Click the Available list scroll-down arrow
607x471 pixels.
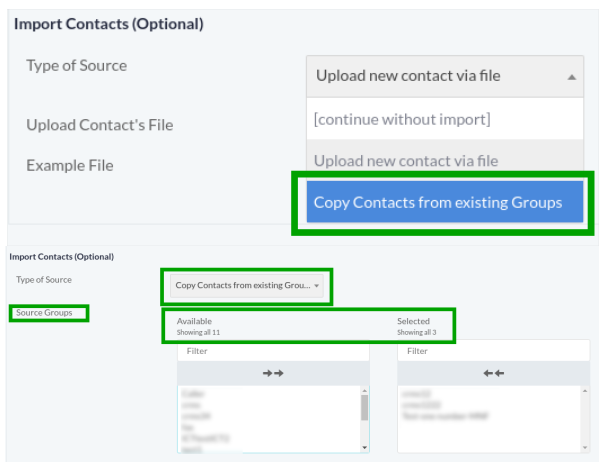[x=364, y=447]
